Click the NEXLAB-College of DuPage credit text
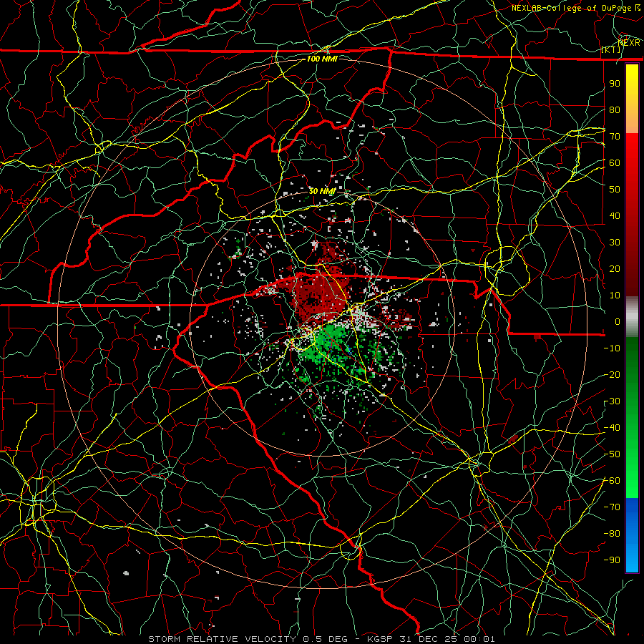This screenshot has width=644, height=644. pos(571,8)
